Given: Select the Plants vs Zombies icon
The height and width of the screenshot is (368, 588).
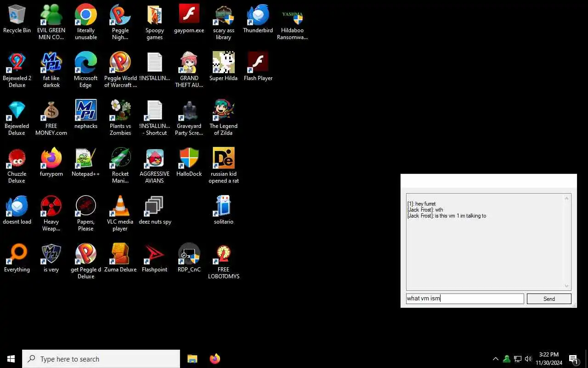Looking at the screenshot, I should pos(120,118).
